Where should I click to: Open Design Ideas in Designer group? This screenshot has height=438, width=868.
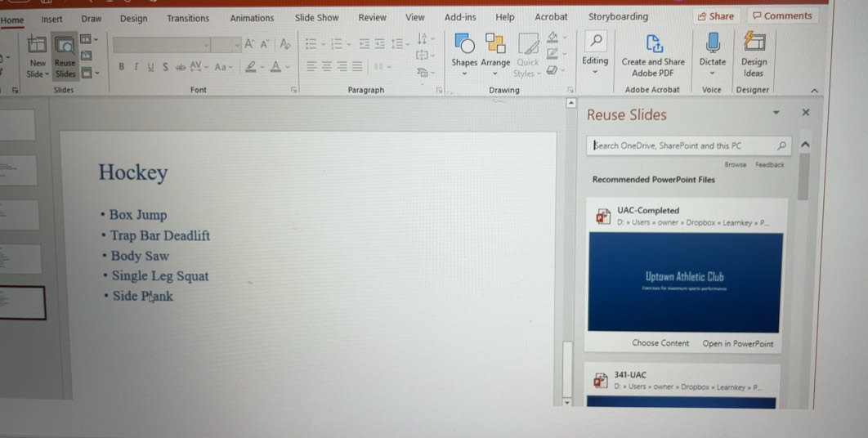point(754,54)
